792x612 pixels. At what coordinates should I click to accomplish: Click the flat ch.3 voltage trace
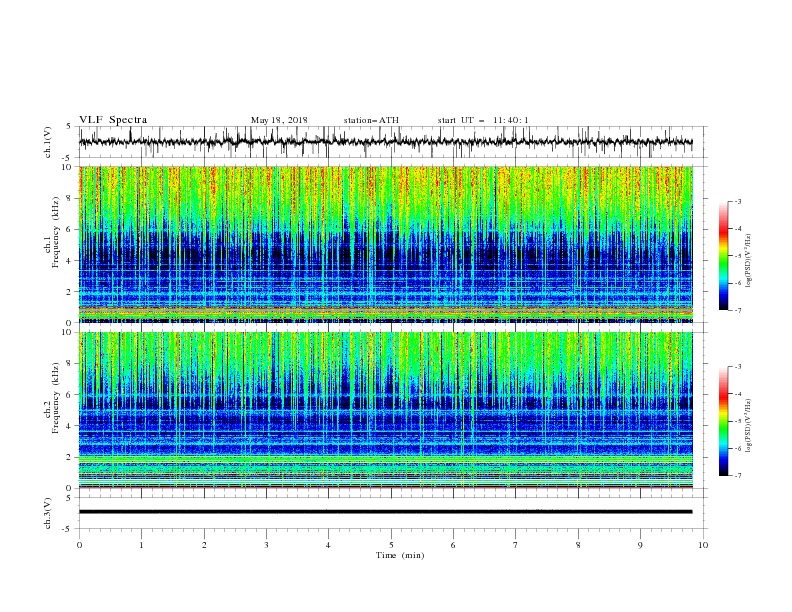click(x=386, y=512)
